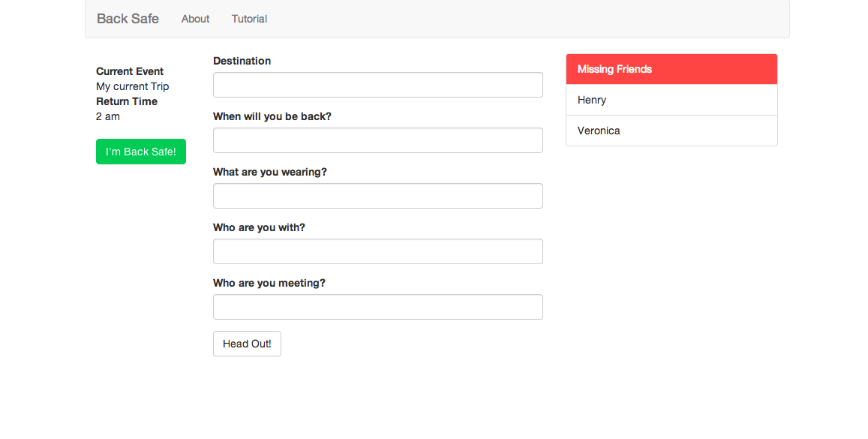The image size is (868, 439).
Task: Click the 'My current Trip' event text
Action: [133, 86]
